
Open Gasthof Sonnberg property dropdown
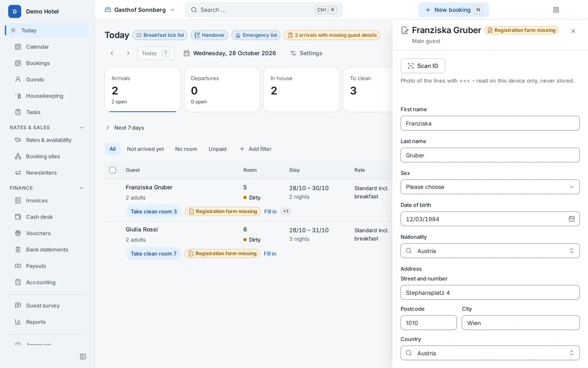tap(140, 10)
